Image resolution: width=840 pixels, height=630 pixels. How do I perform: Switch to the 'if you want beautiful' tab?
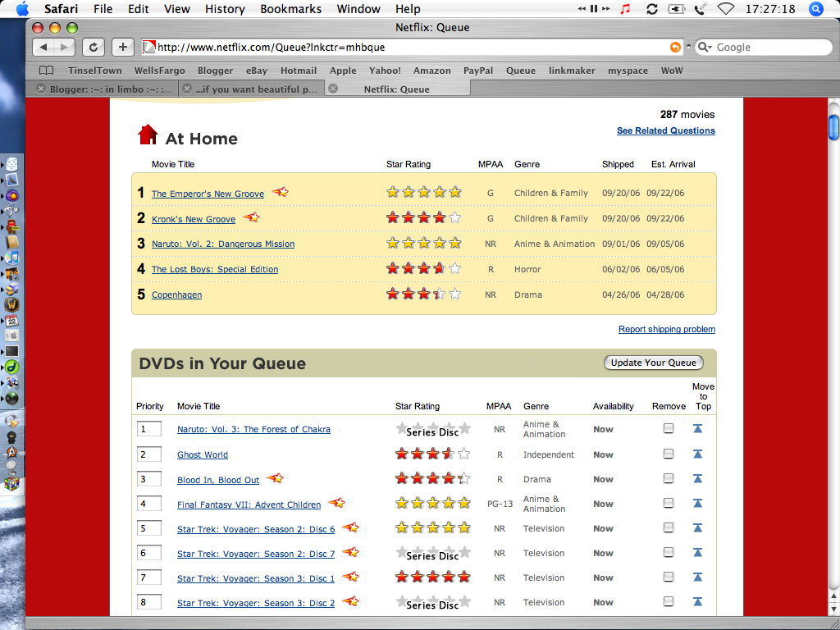[256, 89]
